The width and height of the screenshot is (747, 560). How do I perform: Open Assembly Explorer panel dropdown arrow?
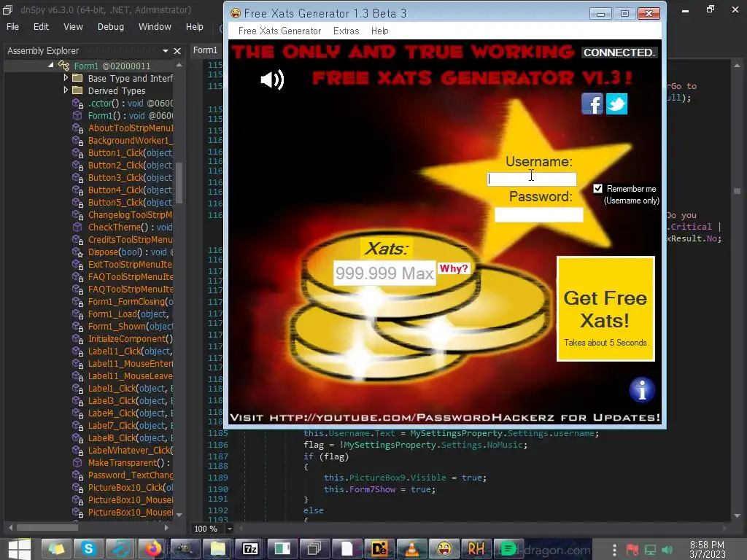pos(166,50)
